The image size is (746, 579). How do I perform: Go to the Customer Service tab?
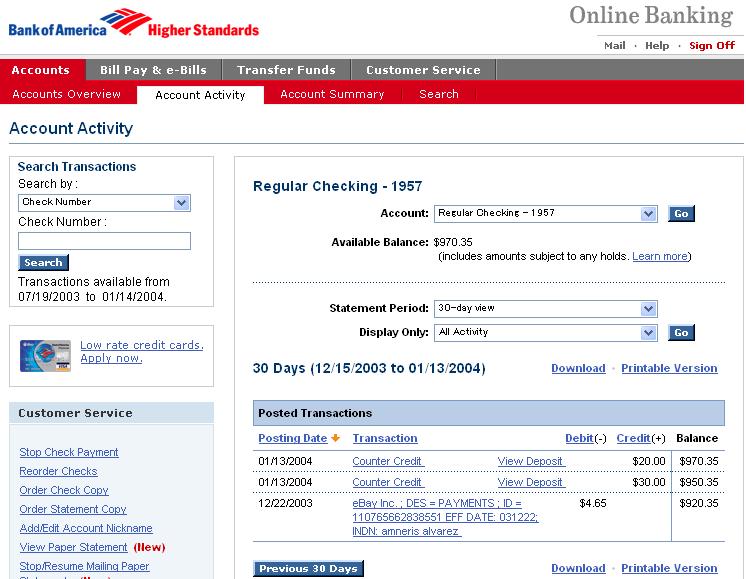[423, 70]
